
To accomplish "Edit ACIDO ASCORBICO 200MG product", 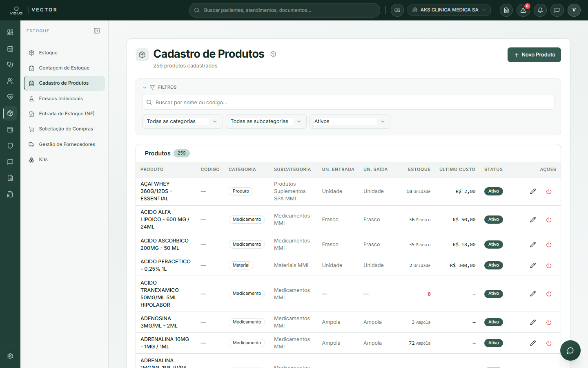I will pos(533,245).
